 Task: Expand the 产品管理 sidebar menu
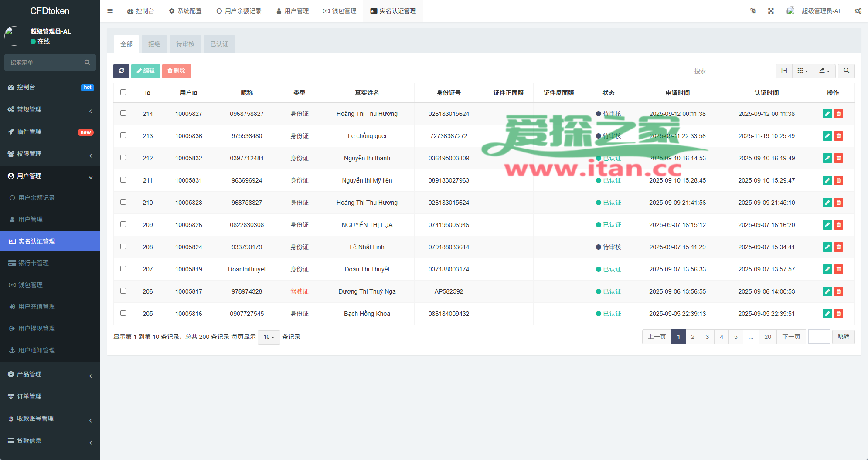coord(50,374)
